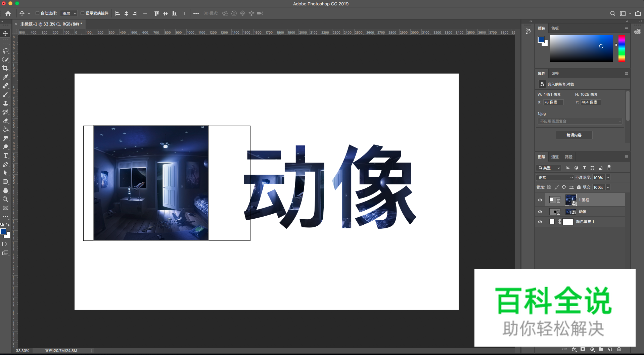The height and width of the screenshot is (355, 644).
Task: Click the lock transparent pixels icon
Action: click(549, 187)
